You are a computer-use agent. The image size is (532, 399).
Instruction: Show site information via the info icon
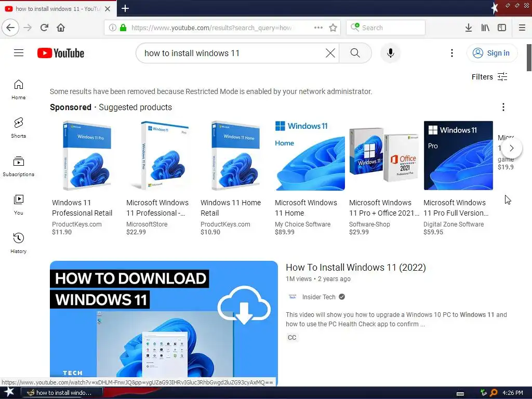[x=113, y=28]
